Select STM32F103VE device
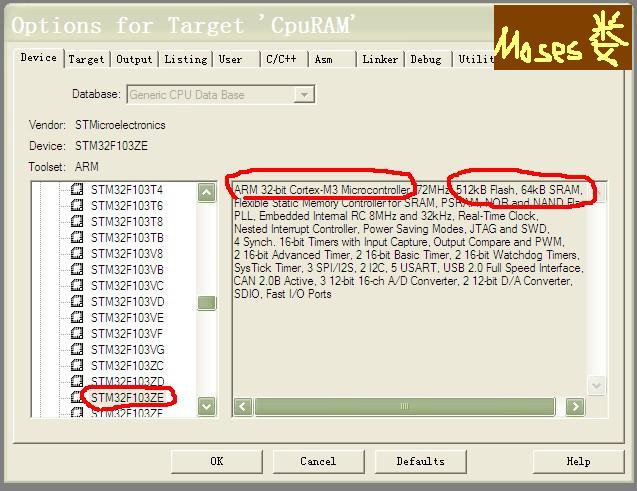637x491 pixels. pyautogui.click(x=127, y=318)
